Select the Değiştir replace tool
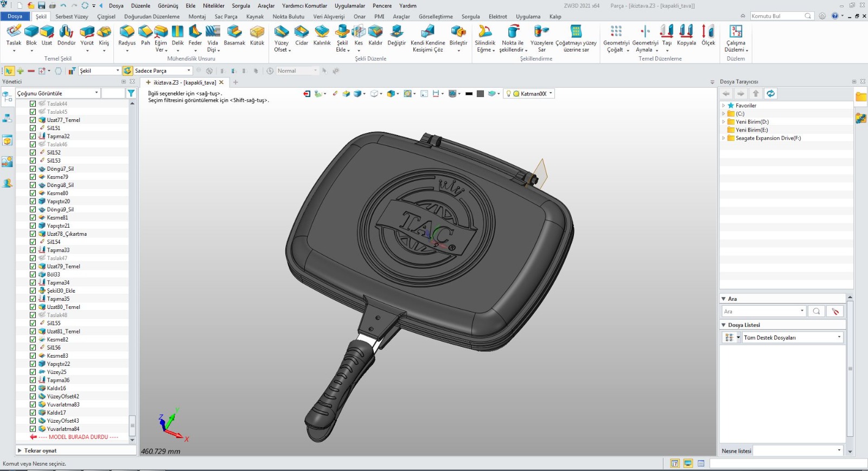Viewport: 868px width, 471px height. (397, 35)
